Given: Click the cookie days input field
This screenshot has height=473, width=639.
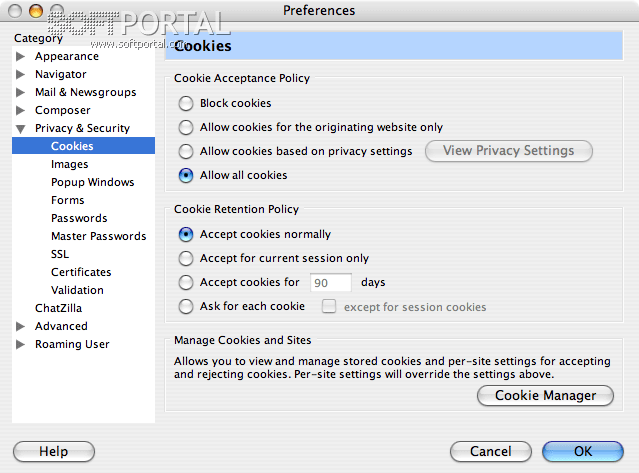Looking at the screenshot, I should coord(331,283).
